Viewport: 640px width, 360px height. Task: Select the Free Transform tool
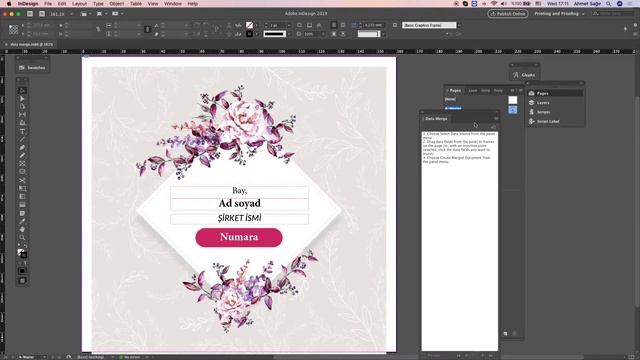[22, 188]
